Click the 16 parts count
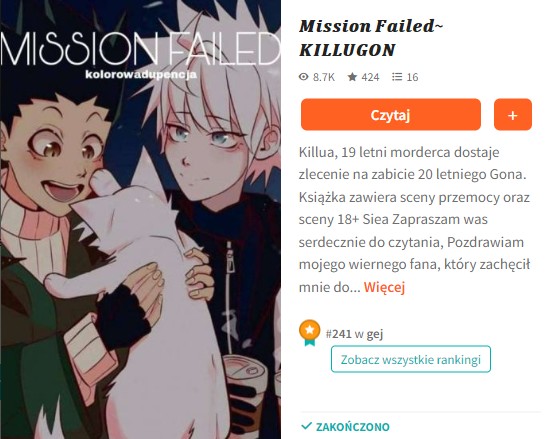Viewport: 558px width, 439px height. click(412, 77)
